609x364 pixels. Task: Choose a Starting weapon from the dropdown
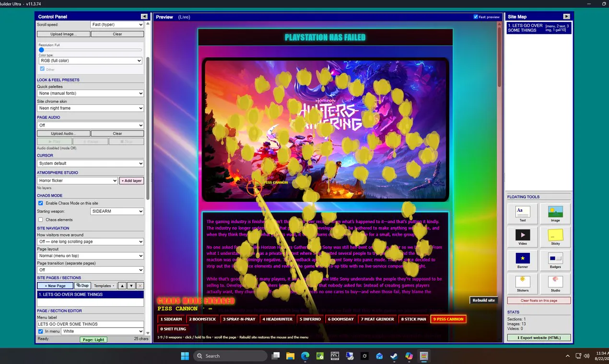tap(117, 211)
